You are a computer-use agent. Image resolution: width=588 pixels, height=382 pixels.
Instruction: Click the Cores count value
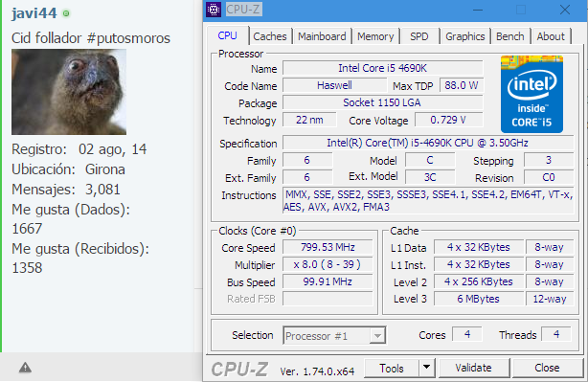467,334
